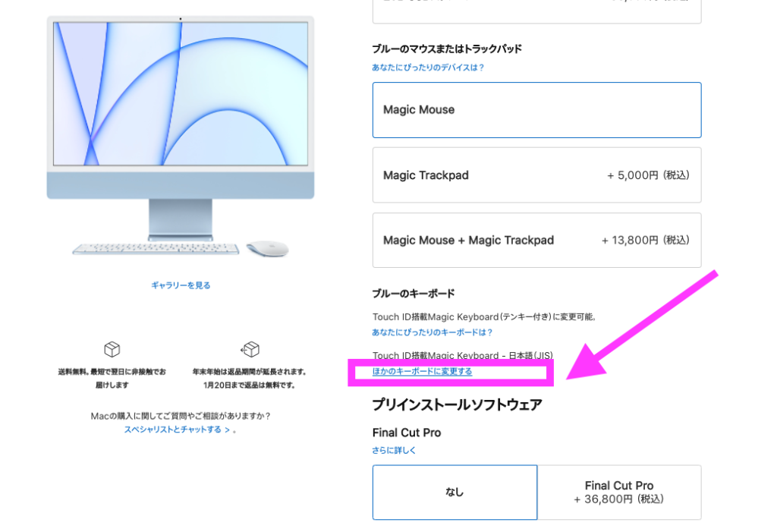Screen dimensions: 777x532
Task: Click the 日本語(JIS) keyboard selection text
Action: click(462, 355)
